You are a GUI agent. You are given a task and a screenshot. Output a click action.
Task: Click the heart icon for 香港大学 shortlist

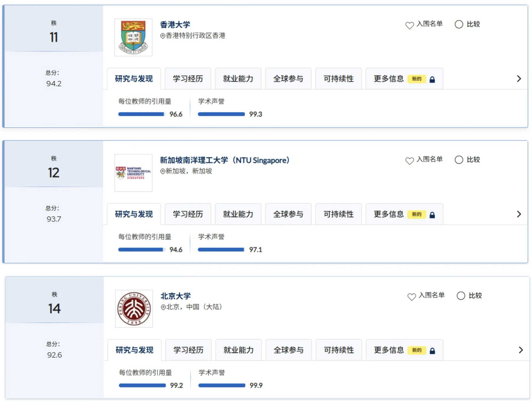[409, 25]
